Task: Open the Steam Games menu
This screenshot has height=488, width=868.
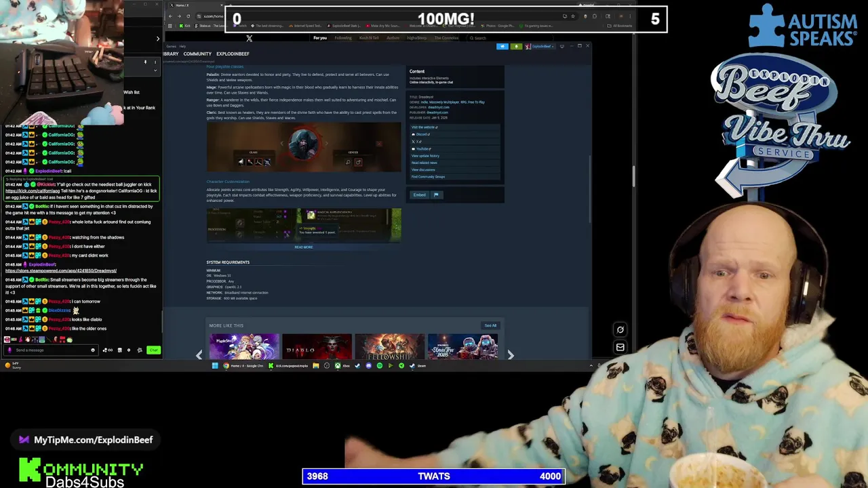Action: pos(171,46)
